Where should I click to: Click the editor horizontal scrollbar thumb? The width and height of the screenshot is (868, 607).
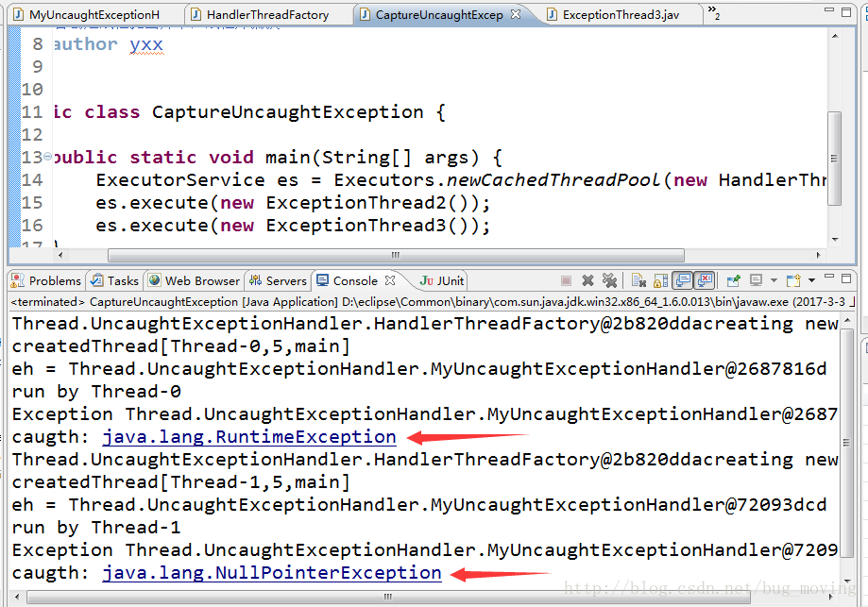click(396, 255)
